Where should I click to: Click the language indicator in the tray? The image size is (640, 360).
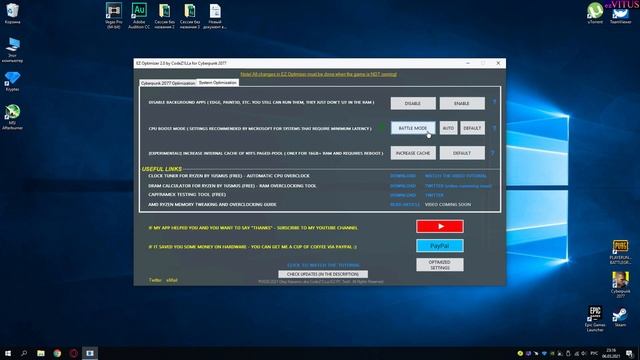[594, 353]
